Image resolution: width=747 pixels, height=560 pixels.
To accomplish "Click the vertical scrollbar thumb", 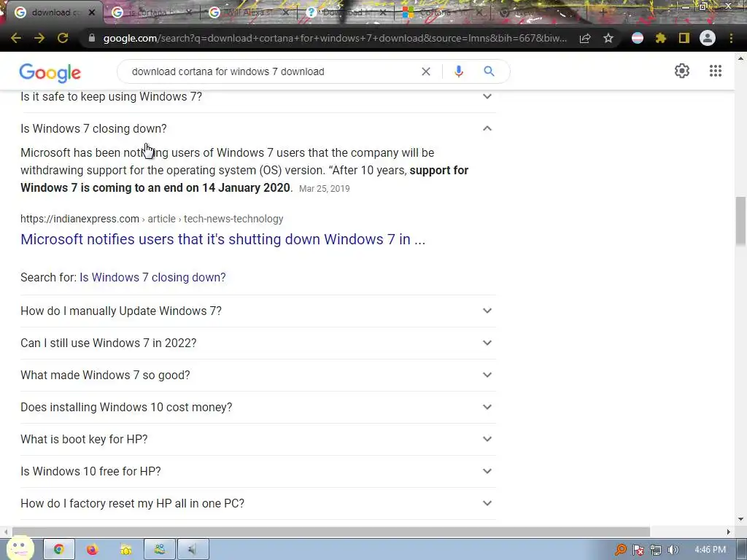I will [740, 222].
